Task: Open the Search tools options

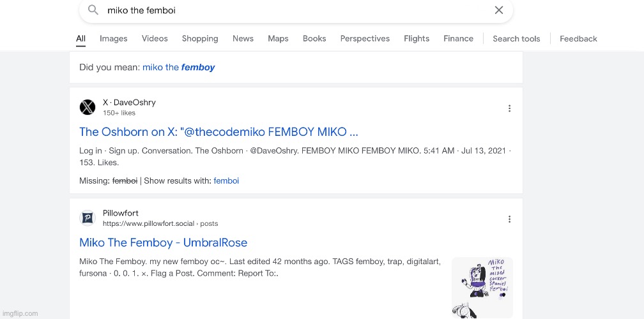Action: (x=516, y=39)
